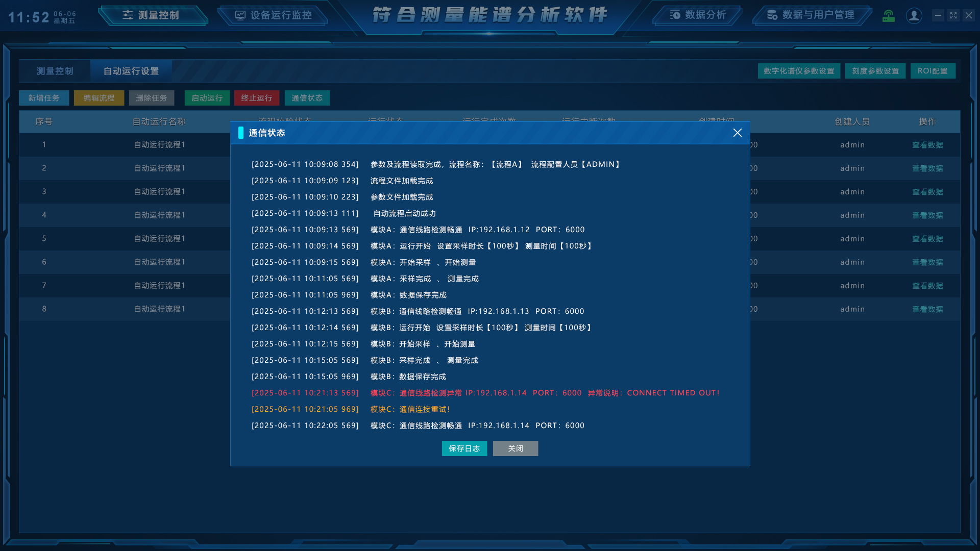This screenshot has height=551, width=980.
Task: Select the 自动运行设置 sub-tab
Action: click(x=131, y=71)
